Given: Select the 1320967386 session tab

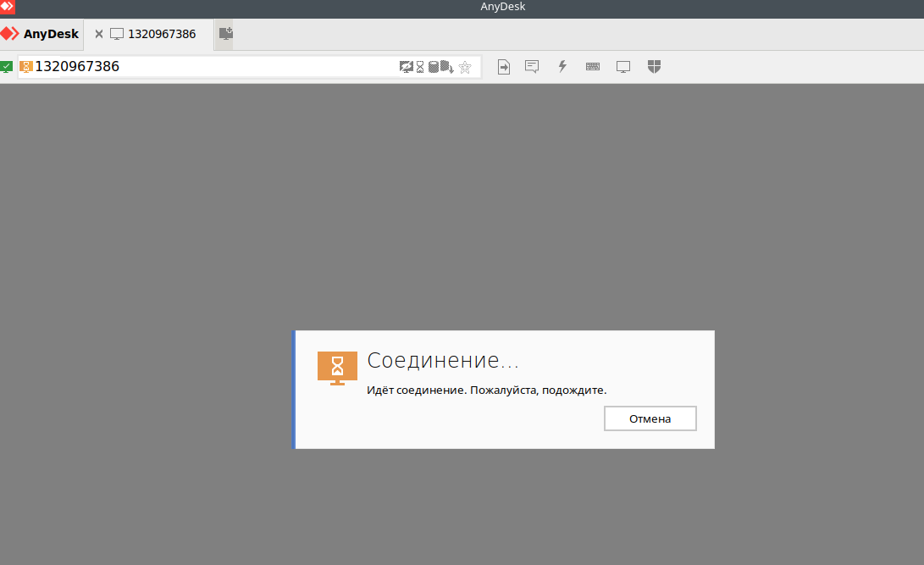Looking at the screenshot, I should click(161, 34).
